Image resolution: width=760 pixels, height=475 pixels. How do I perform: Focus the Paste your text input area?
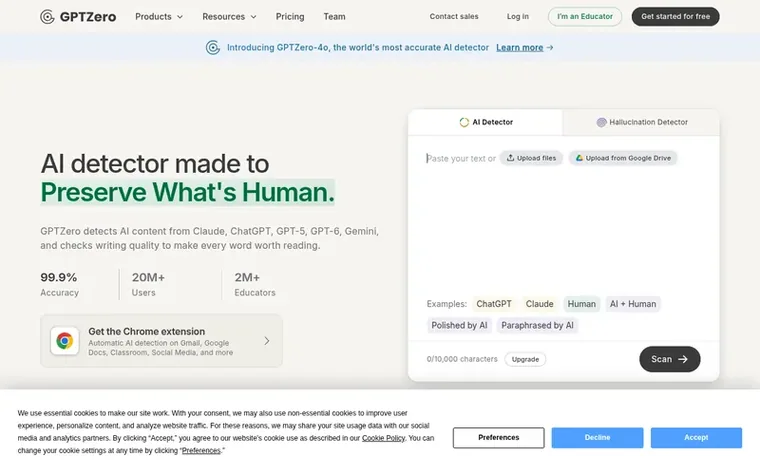tap(563, 223)
